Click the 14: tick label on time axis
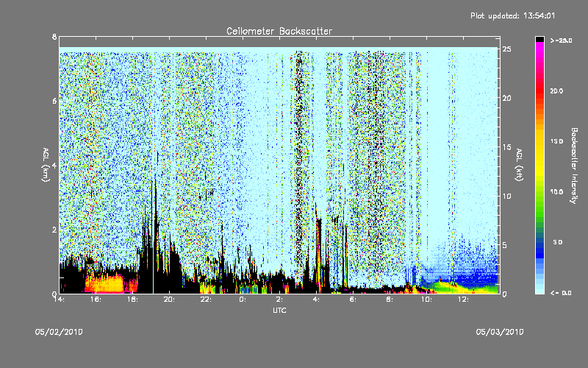588x368 pixels. click(x=59, y=300)
